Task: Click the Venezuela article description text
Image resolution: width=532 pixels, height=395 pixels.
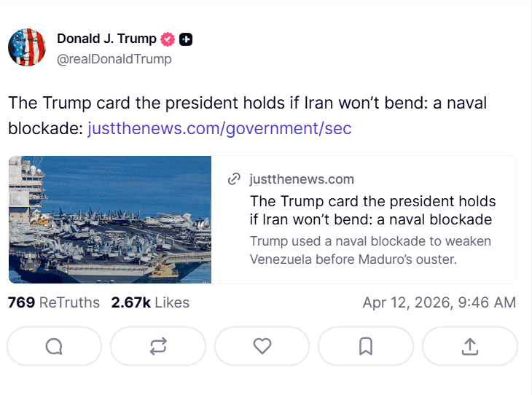Action: pos(370,250)
